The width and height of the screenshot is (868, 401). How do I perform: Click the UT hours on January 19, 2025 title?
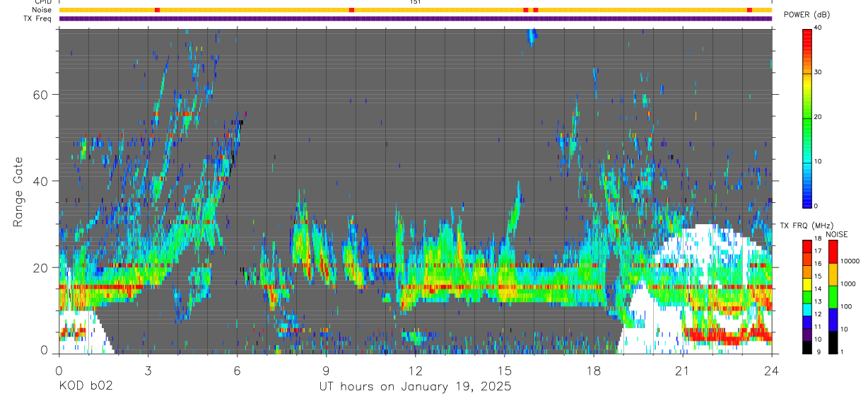[415, 386]
